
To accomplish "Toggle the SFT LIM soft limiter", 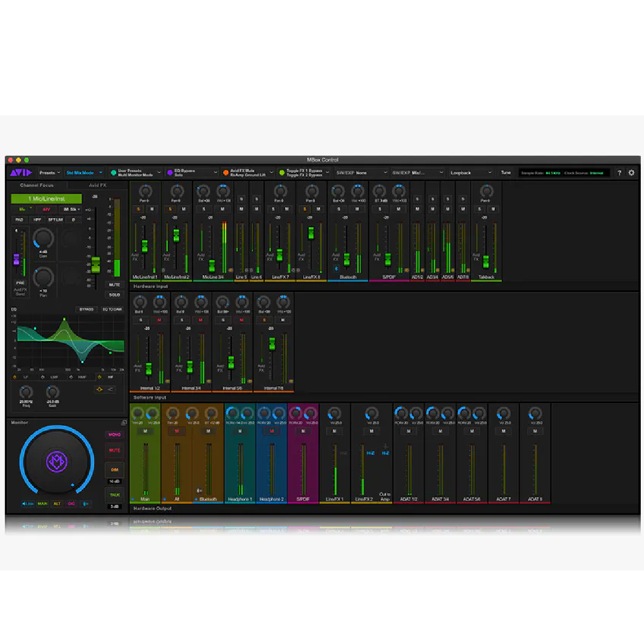I will [x=55, y=219].
